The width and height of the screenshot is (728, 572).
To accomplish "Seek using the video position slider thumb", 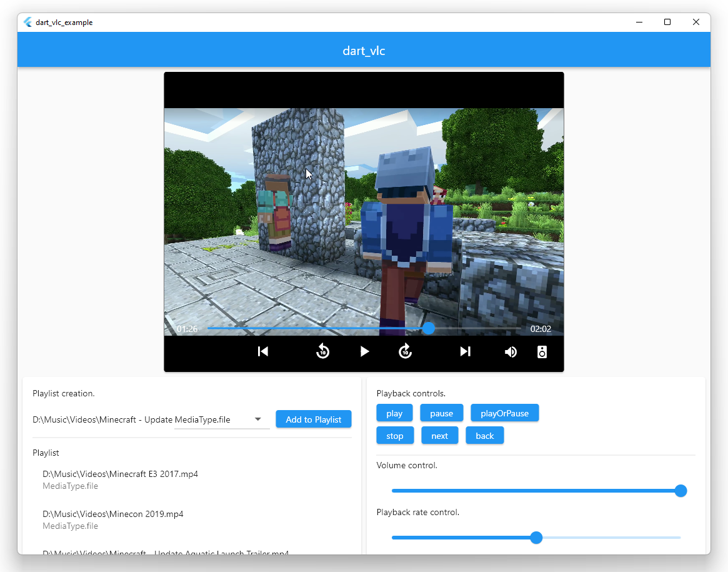I will [429, 328].
